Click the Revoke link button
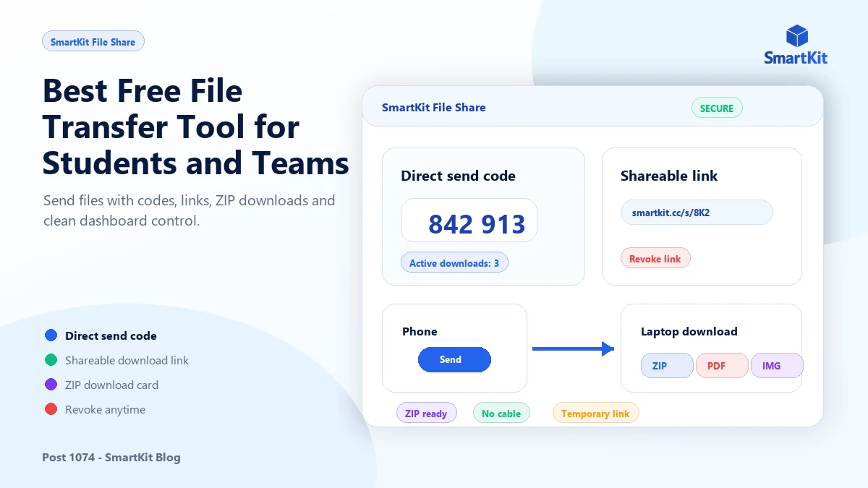The height and width of the screenshot is (488, 868). [655, 258]
